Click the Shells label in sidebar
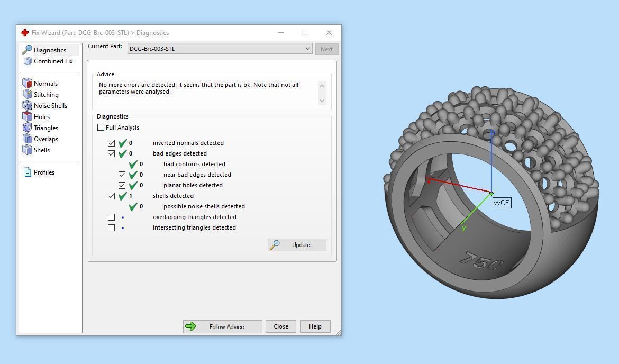 tap(41, 150)
